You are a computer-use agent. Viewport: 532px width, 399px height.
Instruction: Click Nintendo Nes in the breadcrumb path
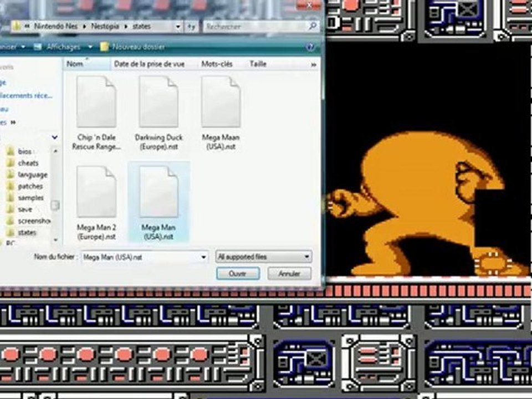[x=55, y=26]
